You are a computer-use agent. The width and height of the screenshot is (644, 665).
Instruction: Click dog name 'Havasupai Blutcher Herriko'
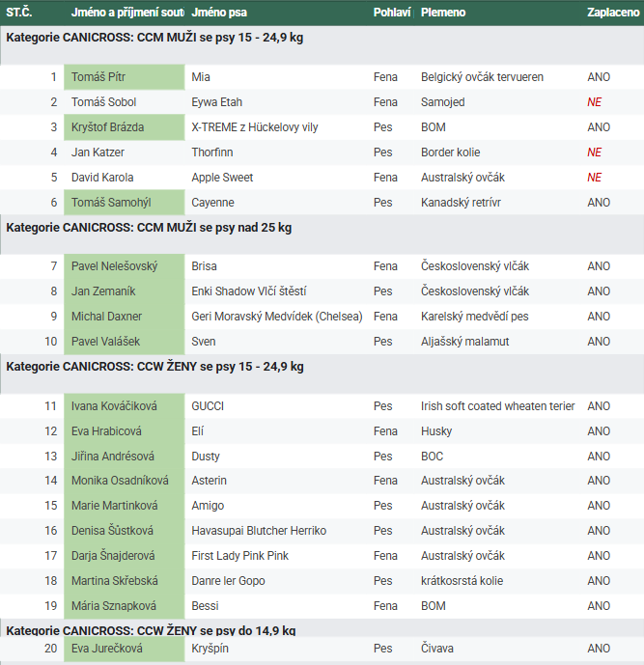tap(259, 531)
